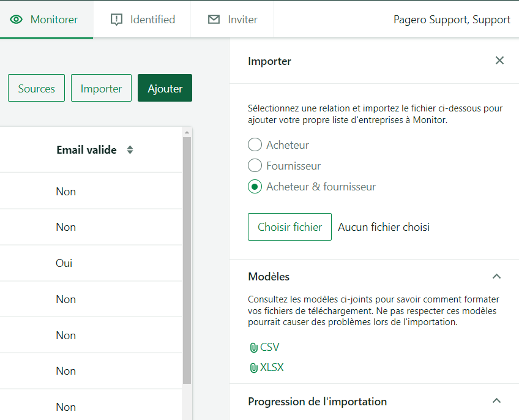Click the paperclip icon next to CSV
Image resolution: width=519 pixels, height=420 pixels.
click(x=253, y=348)
